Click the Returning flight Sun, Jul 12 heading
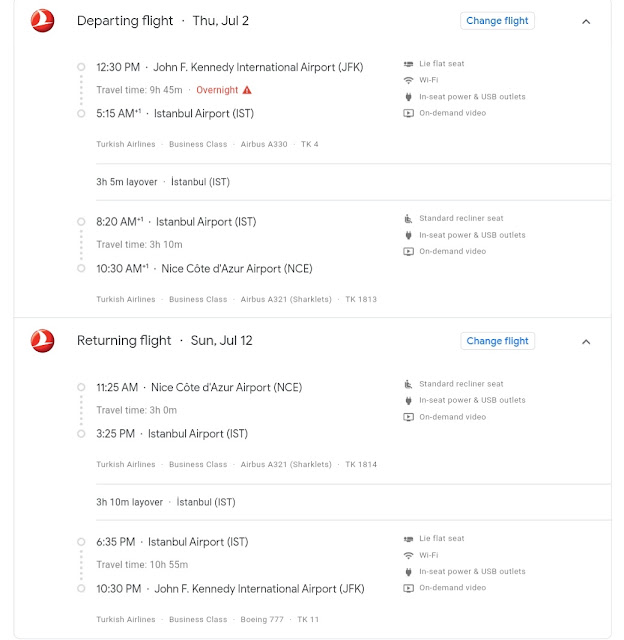 tap(164, 340)
